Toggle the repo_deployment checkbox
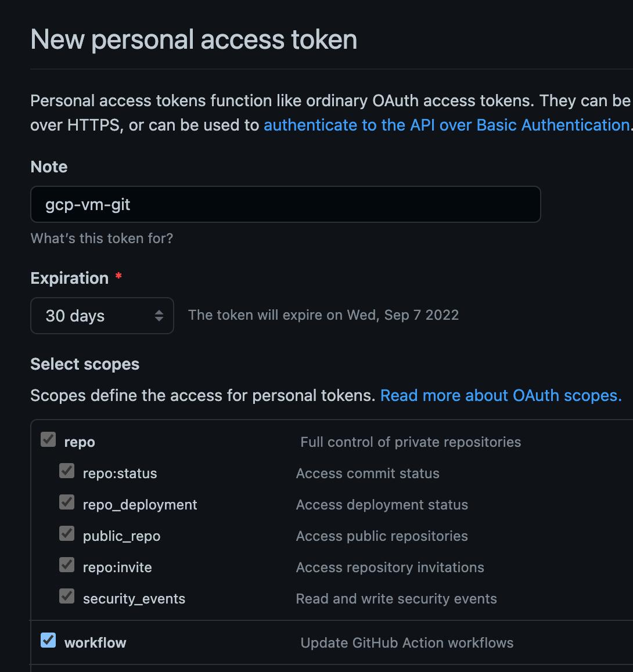This screenshot has width=633, height=672. pyautogui.click(x=67, y=502)
